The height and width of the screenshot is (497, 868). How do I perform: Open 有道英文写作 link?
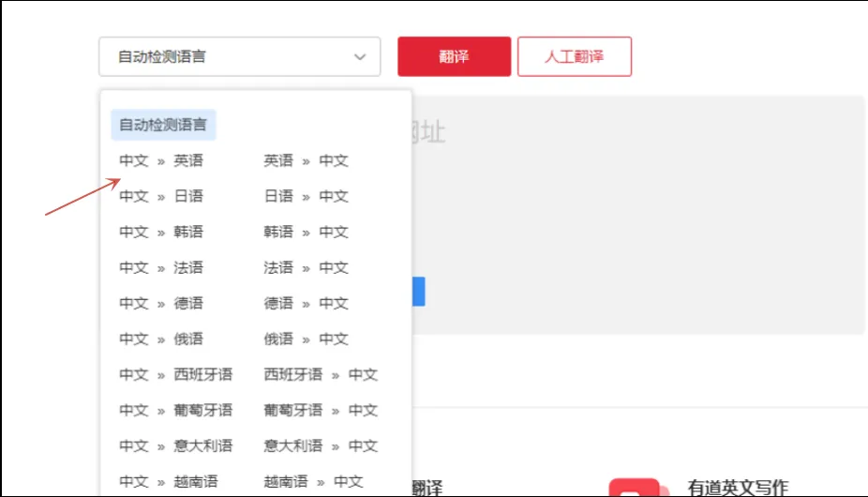click(x=738, y=488)
